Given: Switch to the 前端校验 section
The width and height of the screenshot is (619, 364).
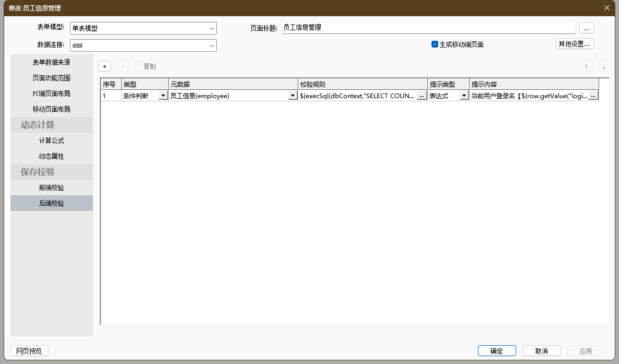Looking at the screenshot, I should coord(52,187).
